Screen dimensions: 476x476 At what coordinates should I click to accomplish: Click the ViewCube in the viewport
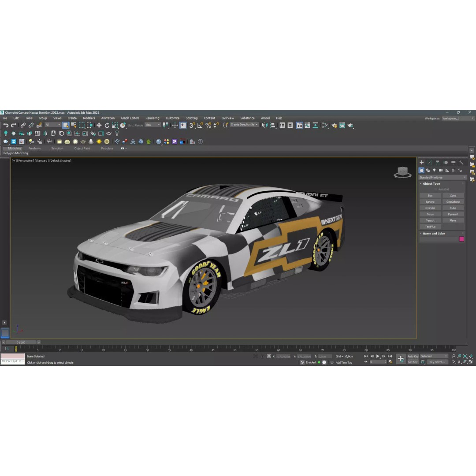coord(402,172)
